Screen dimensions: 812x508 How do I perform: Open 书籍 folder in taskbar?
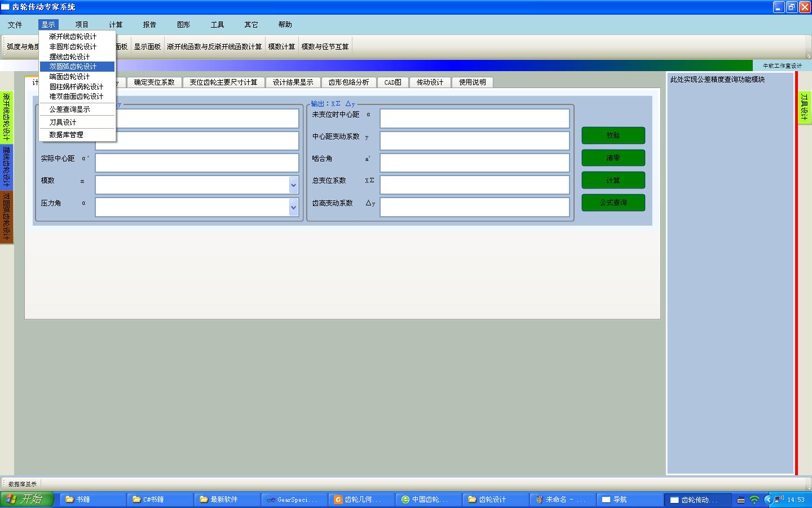pyautogui.click(x=92, y=500)
